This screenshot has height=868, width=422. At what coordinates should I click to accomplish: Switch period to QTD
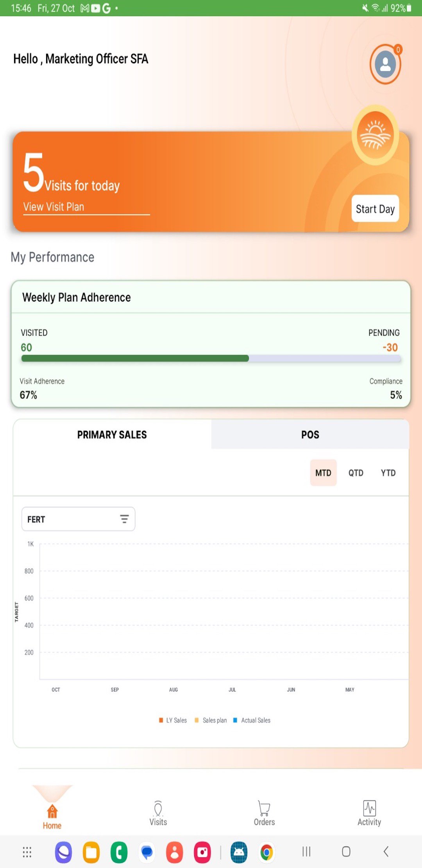pyautogui.click(x=356, y=473)
